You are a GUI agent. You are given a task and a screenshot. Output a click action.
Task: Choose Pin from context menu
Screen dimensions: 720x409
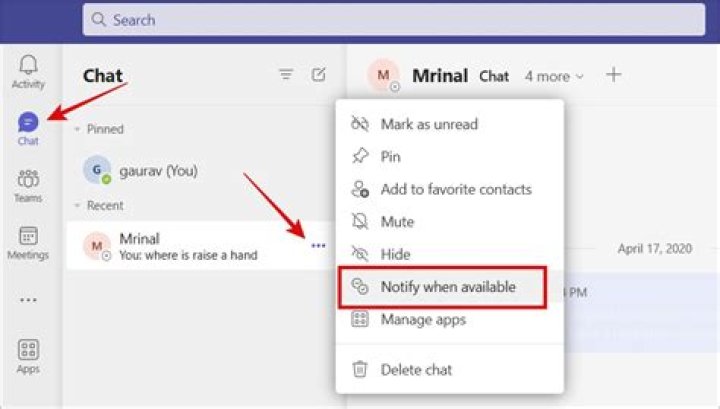click(449, 157)
